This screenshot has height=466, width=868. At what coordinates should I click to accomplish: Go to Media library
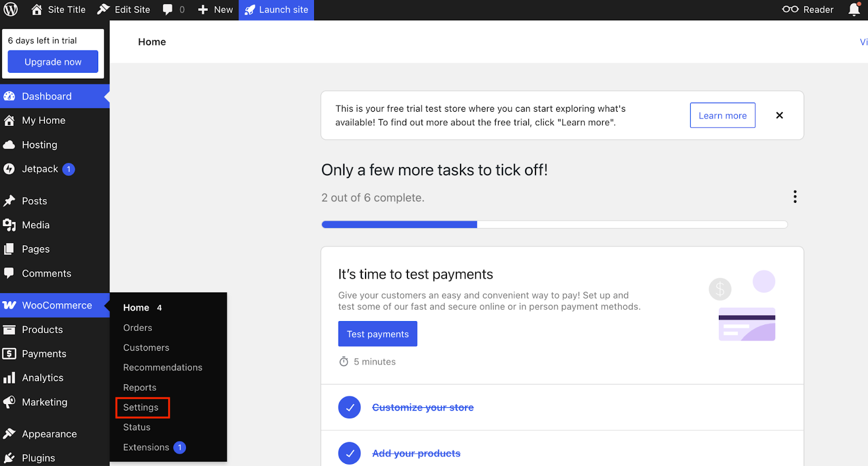pyautogui.click(x=35, y=225)
